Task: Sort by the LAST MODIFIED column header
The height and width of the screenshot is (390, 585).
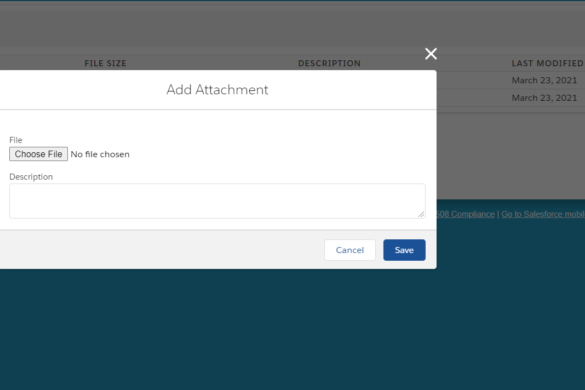Action: [x=547, y=63]
